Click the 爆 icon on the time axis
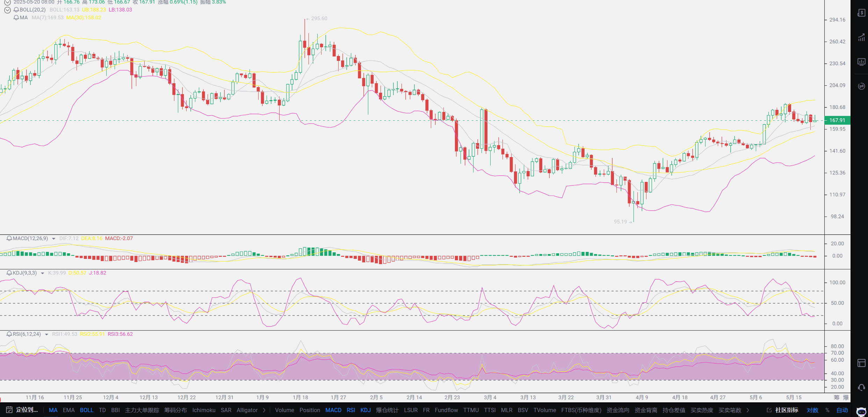The height and width of the screenshot is (417, 868). pos(846,397)
